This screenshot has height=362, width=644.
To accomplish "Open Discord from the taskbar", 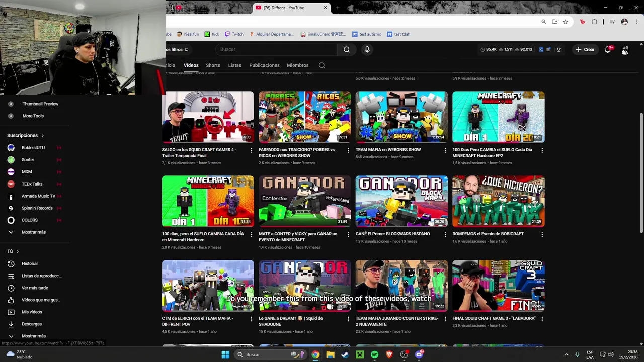I will (419, 354).
